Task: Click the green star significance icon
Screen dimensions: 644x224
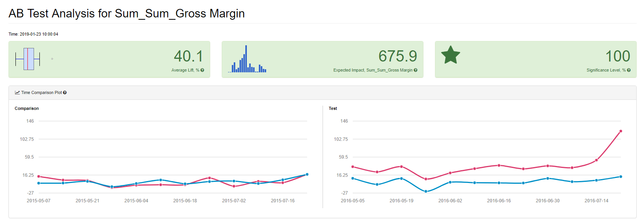Action: coord(450,55)
